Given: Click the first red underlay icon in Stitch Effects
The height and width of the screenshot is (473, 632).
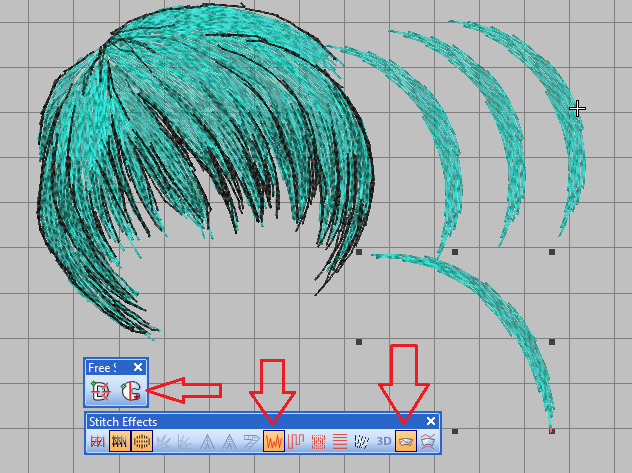Looking at the screenshot, I should [98, 441].
